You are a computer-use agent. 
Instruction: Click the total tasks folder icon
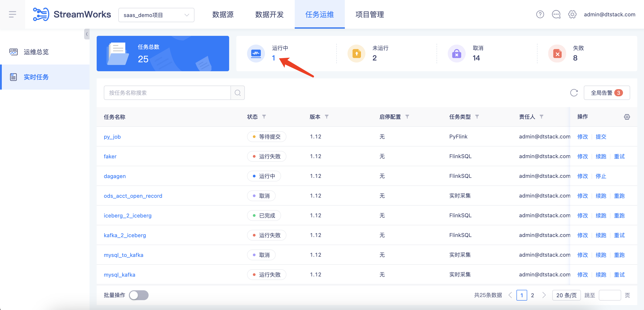117,54
